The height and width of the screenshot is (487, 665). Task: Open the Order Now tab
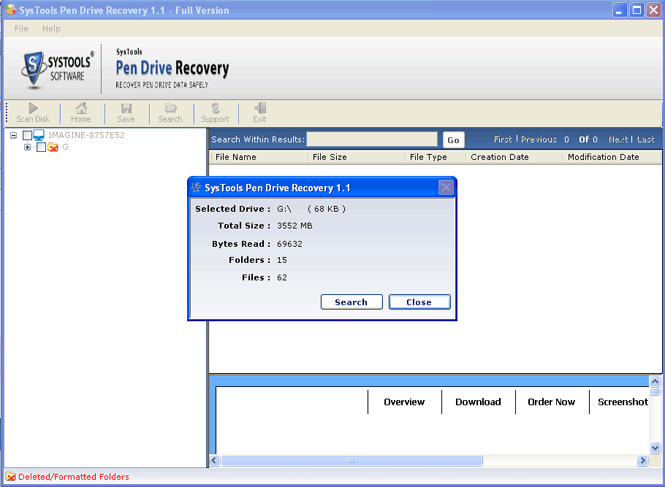[551, 402]
